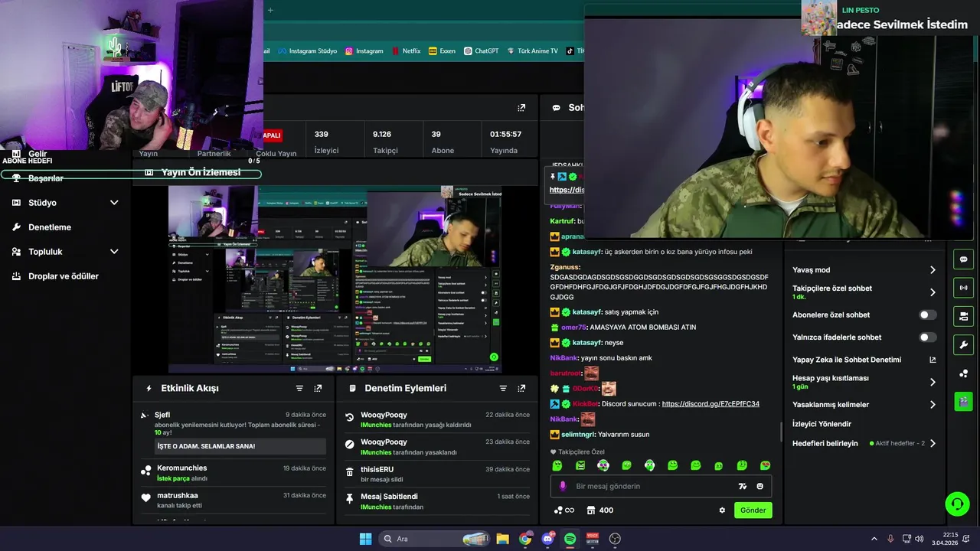This screenshot has width=980, height=551.
Task: Click the trash icon on thisisERU row
Action: (x=350, y=471)
